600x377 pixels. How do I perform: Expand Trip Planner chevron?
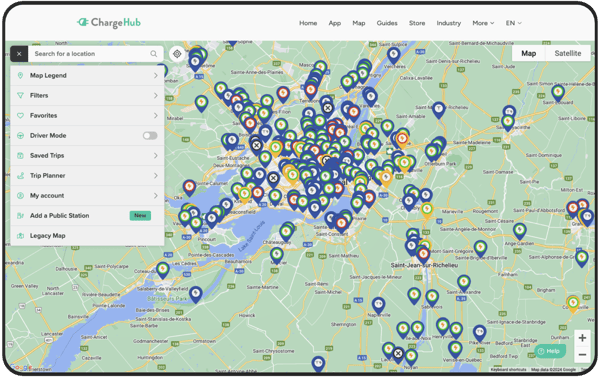[x=156, y=176]
